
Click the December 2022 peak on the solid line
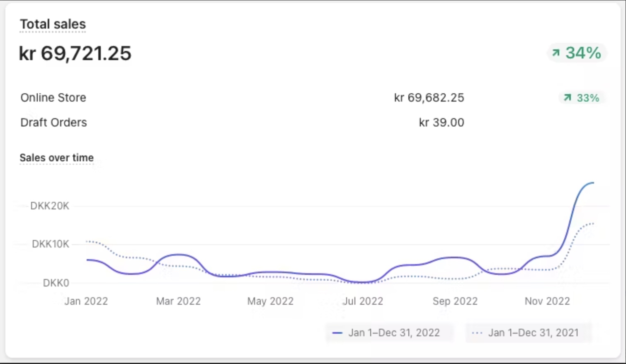tap(592, 183)
